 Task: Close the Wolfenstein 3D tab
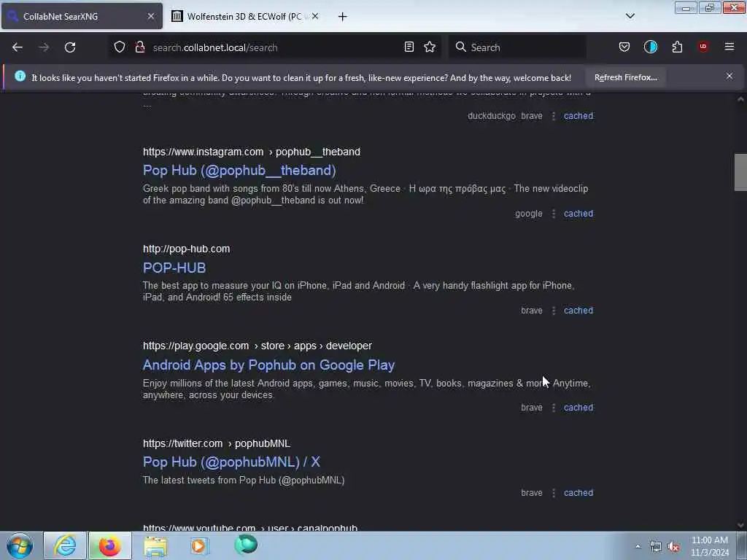[315, 16]
